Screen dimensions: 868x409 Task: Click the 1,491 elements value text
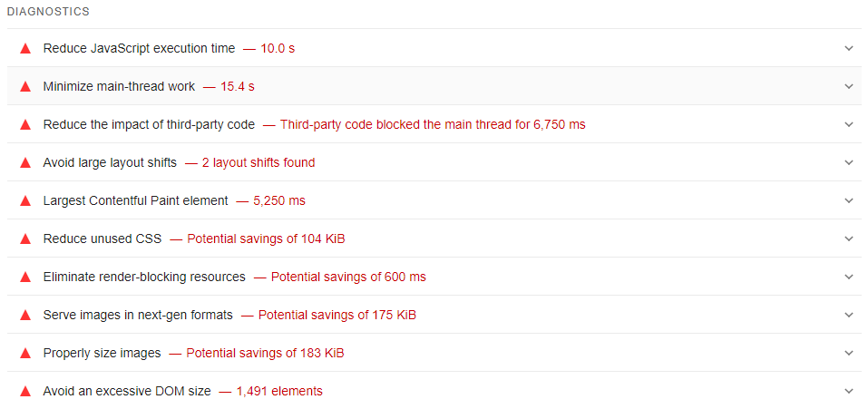(x=279, y=391)
